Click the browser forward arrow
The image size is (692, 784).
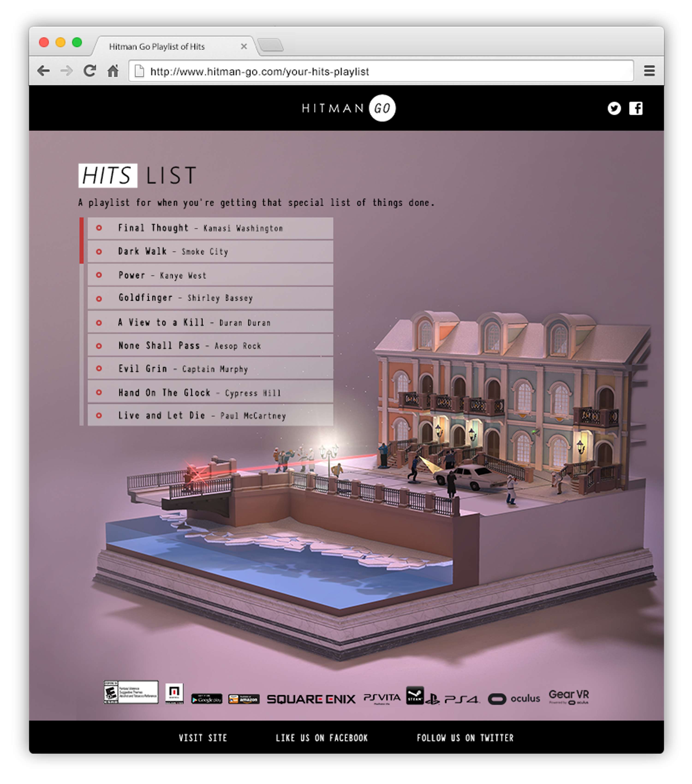pos(66,71)
